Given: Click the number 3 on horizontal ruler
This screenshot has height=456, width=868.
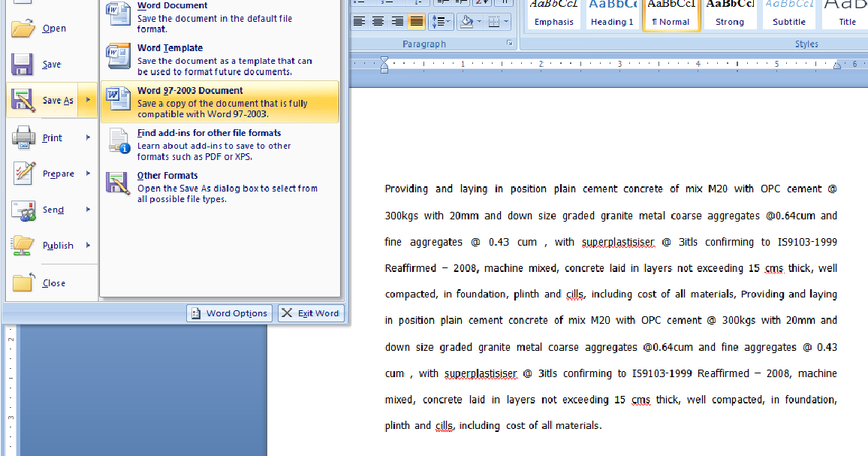Looking at the screenshot, I should click(619, 64).
